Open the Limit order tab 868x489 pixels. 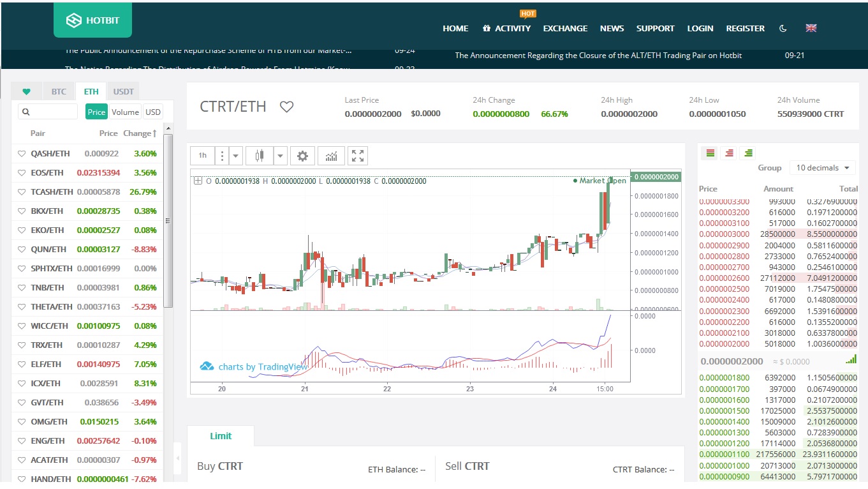221,436
